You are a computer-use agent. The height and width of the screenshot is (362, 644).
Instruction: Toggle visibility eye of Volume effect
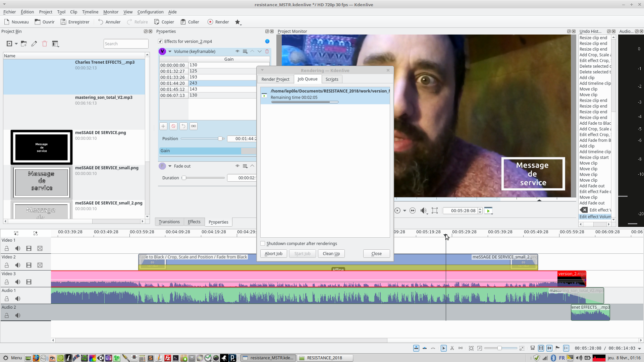click(x=237, y=51)
